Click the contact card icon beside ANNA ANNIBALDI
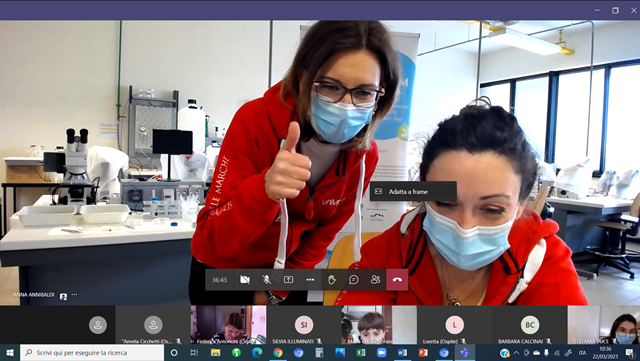 tap(63, 296)
